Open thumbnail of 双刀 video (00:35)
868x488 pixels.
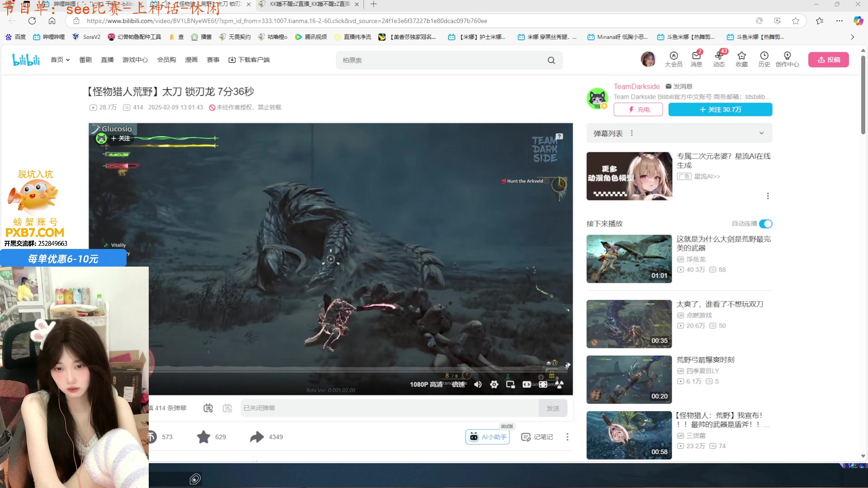629,324
